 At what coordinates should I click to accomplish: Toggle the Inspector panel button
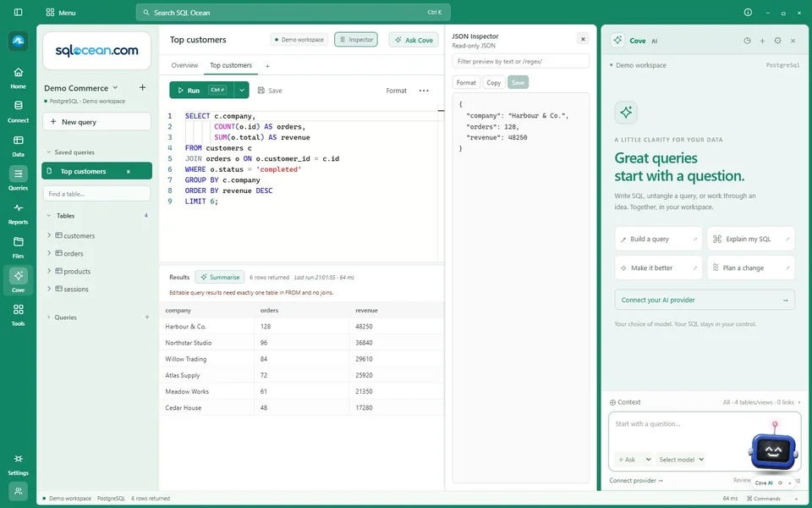click(x=356, y=40)
